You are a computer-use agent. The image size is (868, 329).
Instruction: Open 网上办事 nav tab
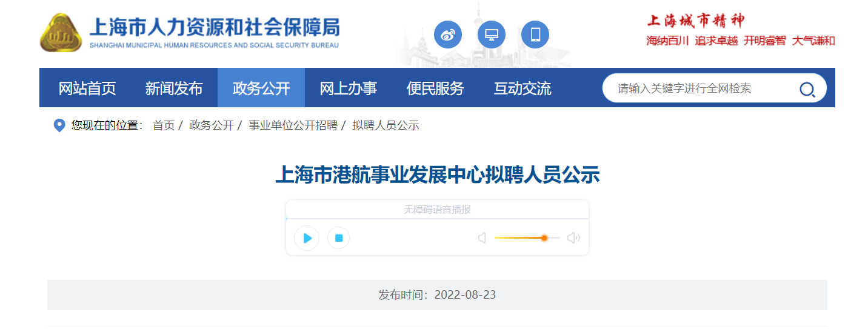tap(349, 88)
